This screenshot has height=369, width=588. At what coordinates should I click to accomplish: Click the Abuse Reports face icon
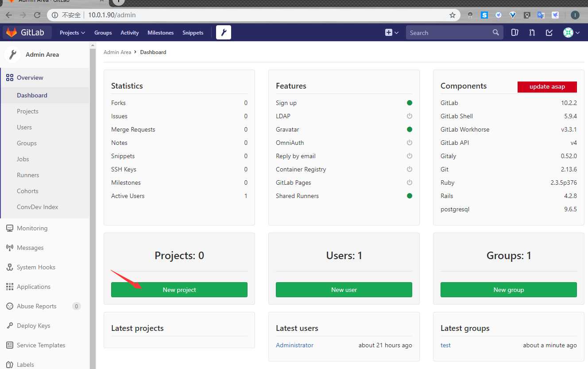pyautogui.click(x=10, y=306)
